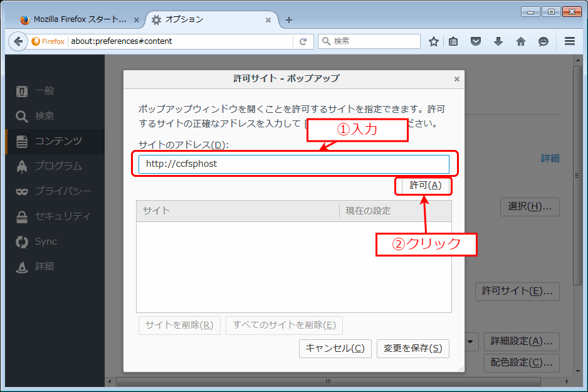Open the 詳細 link on the right
This screenshot has height=392, width=588.
pos(550,158)
